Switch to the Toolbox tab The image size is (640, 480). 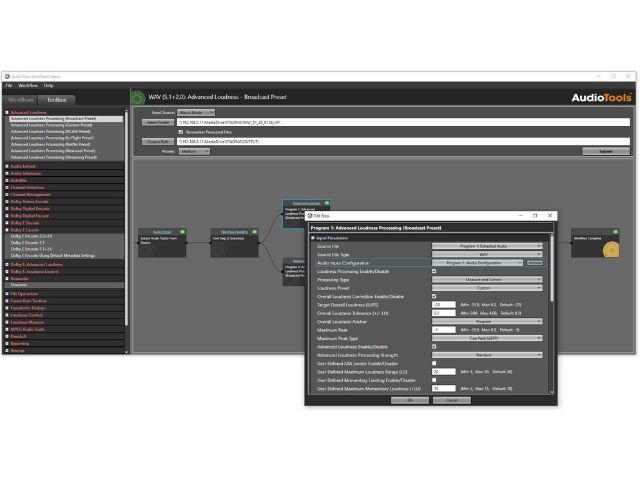[x=57, y=100]
